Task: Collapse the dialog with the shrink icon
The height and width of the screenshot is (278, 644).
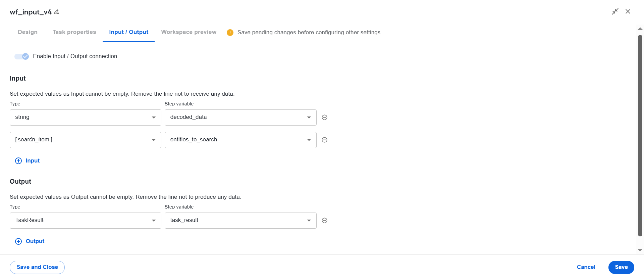Action: pyautogui.click(x=615, y=12)
